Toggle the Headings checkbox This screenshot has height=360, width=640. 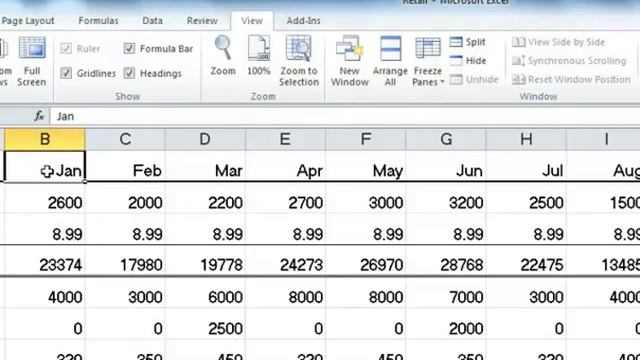pos(129,73)
